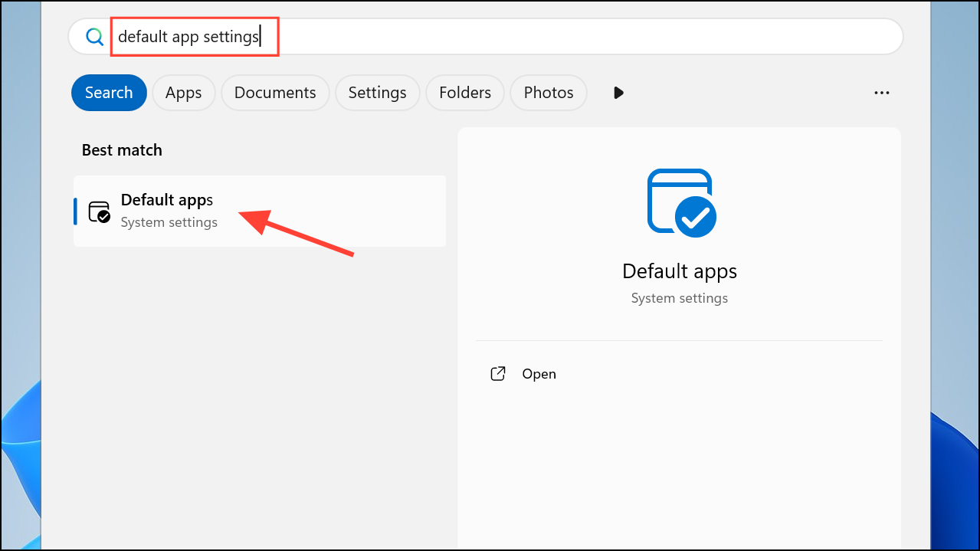
Task: Show more filters with the arrow
Action: pyautogui.click(x=618, y=93)
